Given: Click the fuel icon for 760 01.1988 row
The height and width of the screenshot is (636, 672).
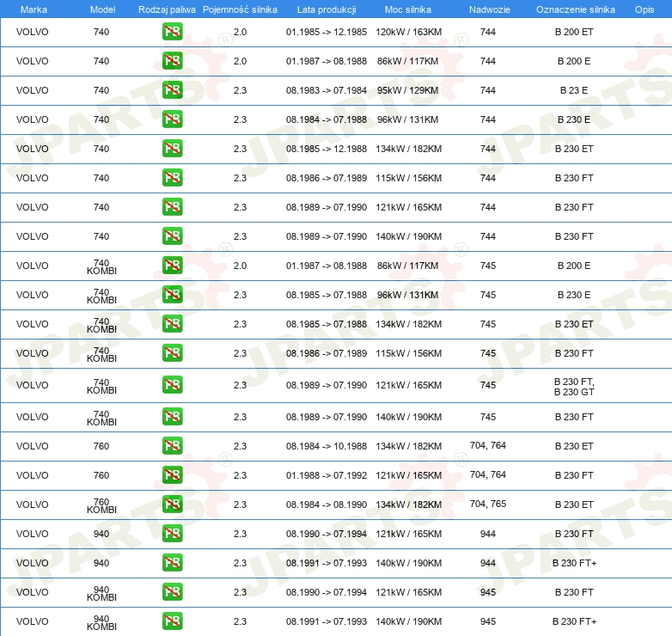Looking at the screenshot, I should click(x=172, y=475).
